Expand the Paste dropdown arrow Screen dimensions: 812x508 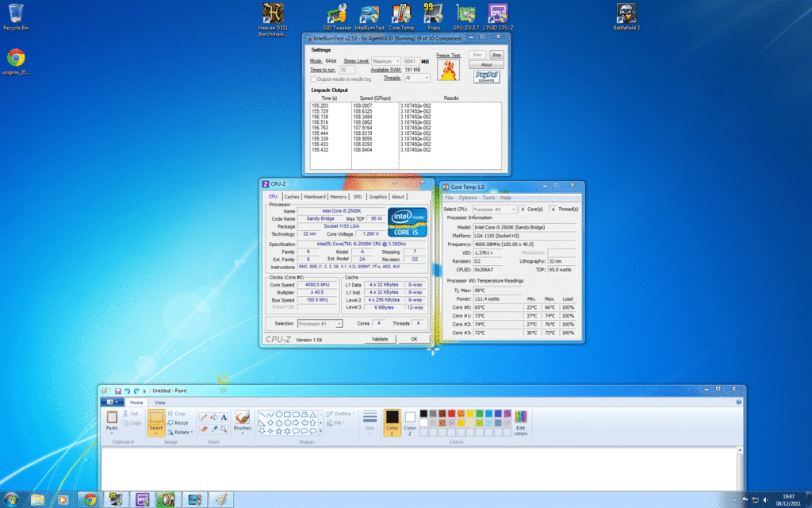tap(111, 433)
